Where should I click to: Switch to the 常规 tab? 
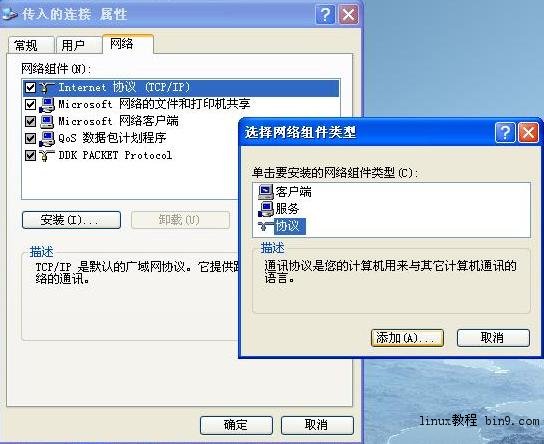click(31, 45)
